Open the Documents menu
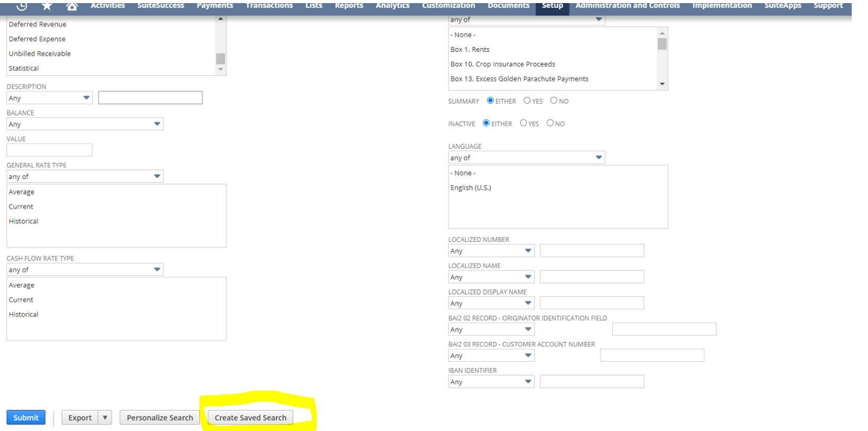The height and width of the screenshot is (431, 868). pyautogui.click(x=508, y=5)
